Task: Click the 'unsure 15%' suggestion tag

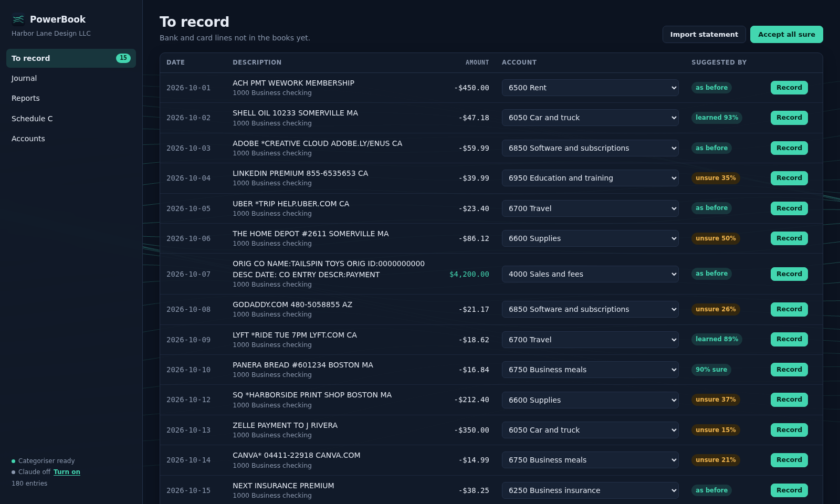Action: [716, 430]
